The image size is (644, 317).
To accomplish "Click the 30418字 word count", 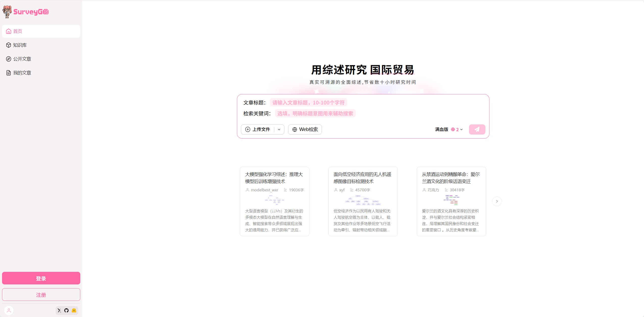I will point(457,190).
